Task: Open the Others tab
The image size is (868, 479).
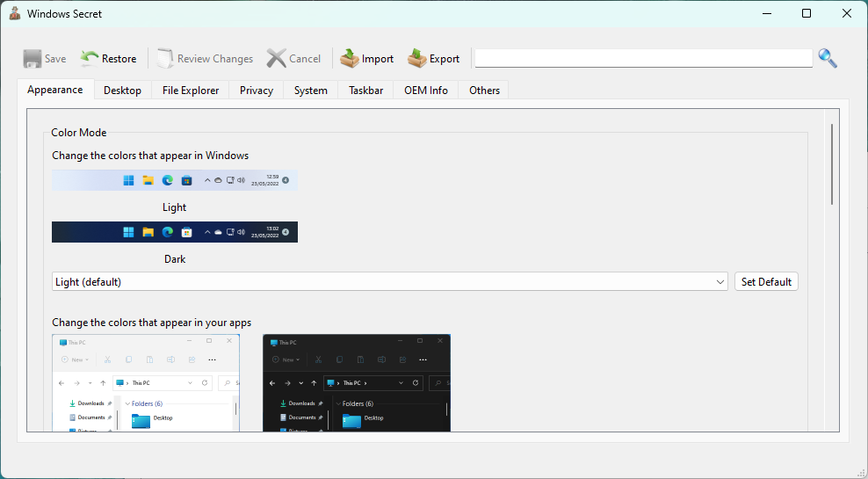Action: pos(484,91)
